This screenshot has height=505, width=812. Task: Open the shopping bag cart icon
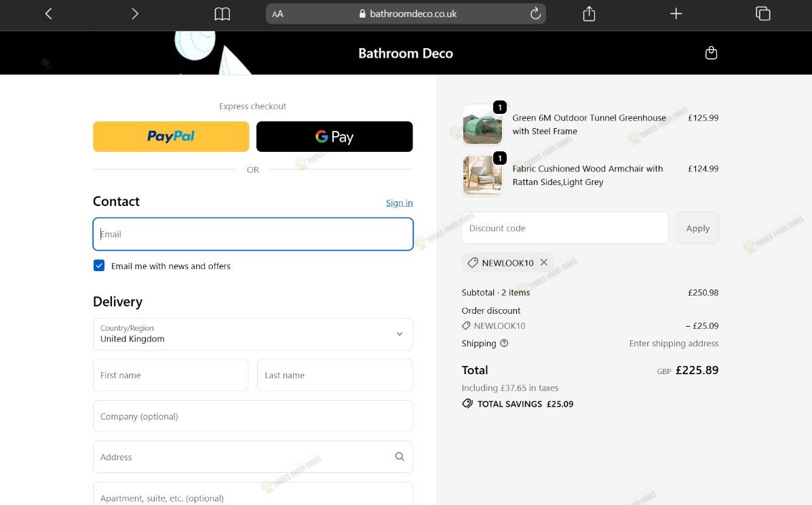point(711,53)
